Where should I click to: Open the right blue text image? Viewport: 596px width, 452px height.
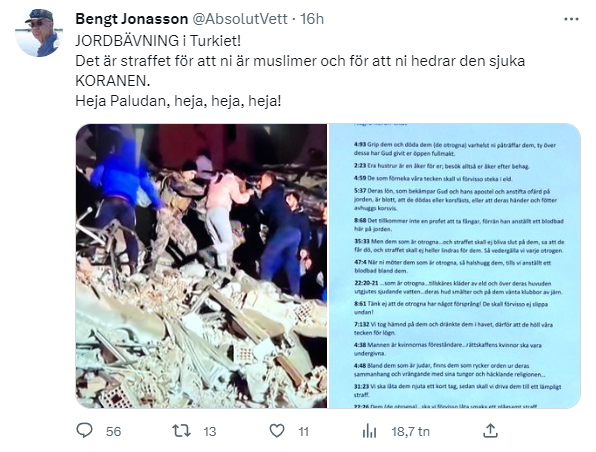click(x=454, y=266)
